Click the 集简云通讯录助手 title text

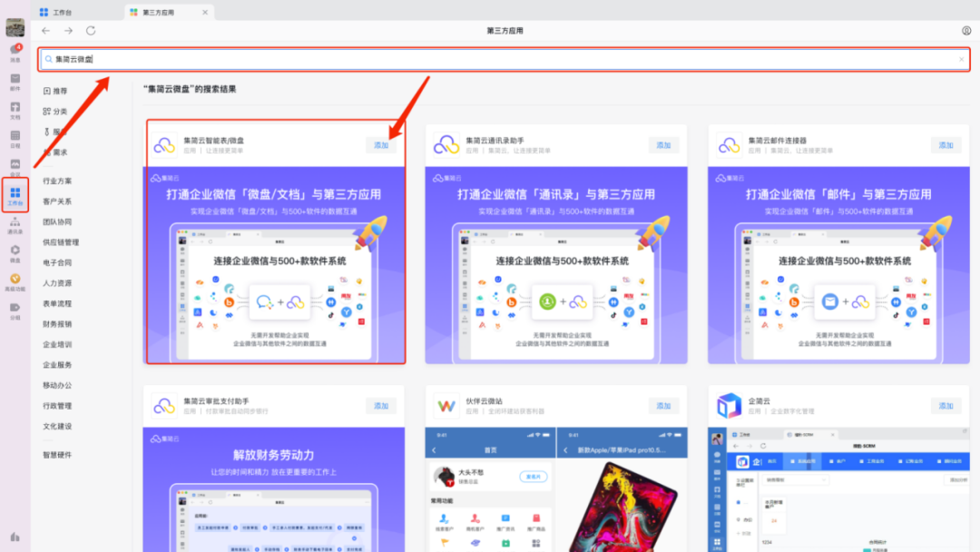[x=495, y=141]
